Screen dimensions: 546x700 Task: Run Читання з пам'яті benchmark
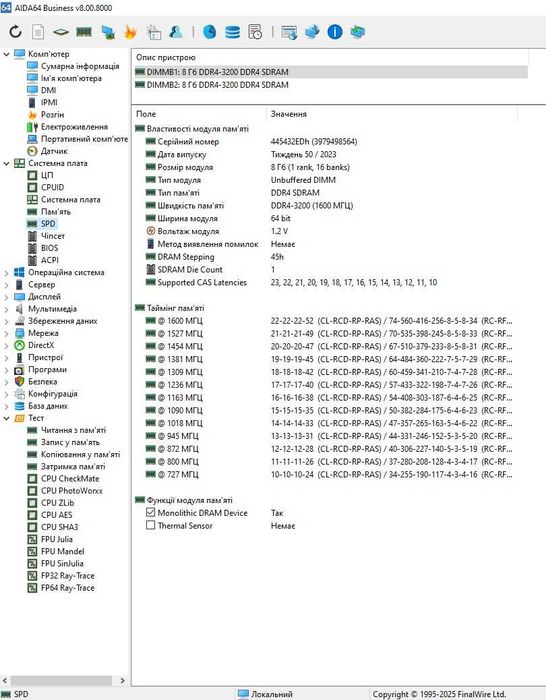(x=73, y=430)
